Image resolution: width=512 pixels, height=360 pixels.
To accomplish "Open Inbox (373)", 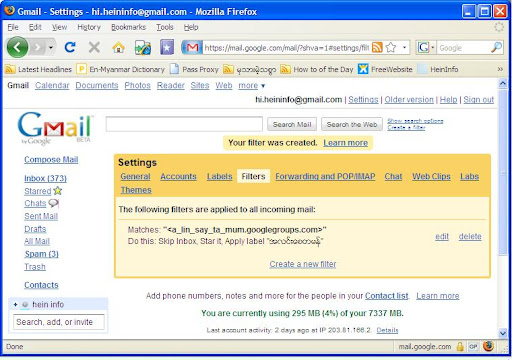I will click(45, 178).
